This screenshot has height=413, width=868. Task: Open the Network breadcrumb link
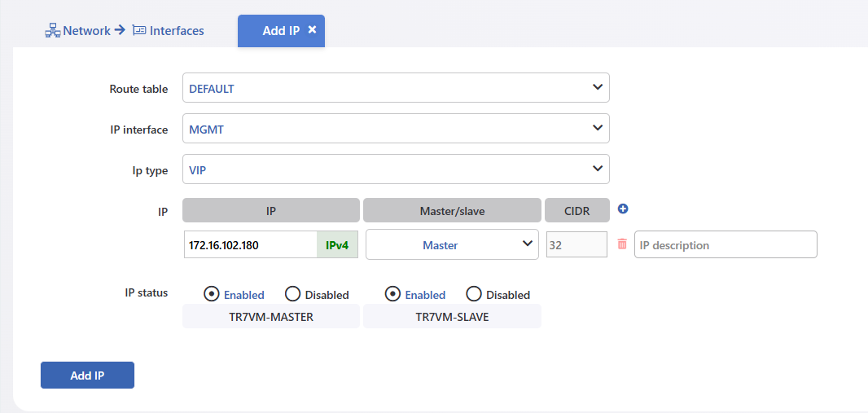point(86,31)
